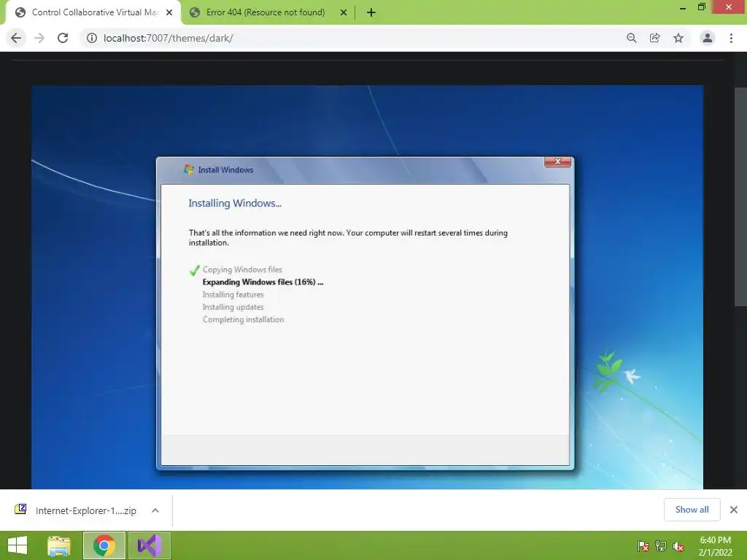Close the Control Collaborative Virtual Machine tab
747x560 pixels.
(x=169, y=13)
